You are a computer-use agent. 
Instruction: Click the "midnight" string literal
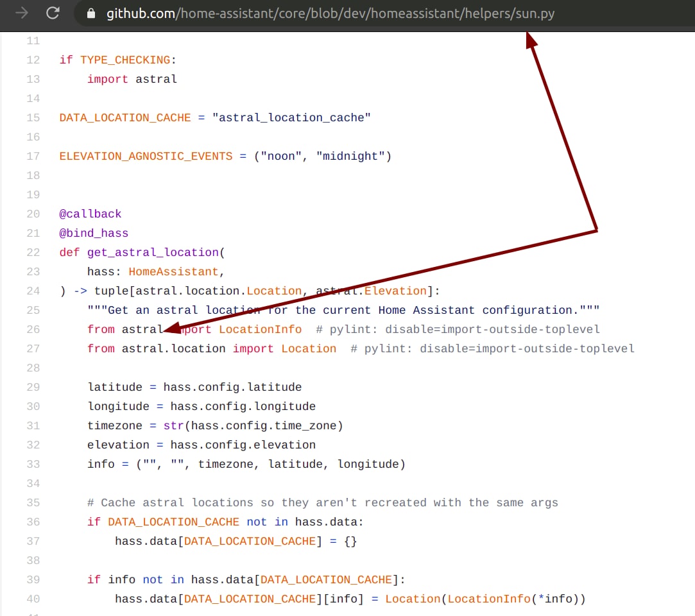point(350,157)
